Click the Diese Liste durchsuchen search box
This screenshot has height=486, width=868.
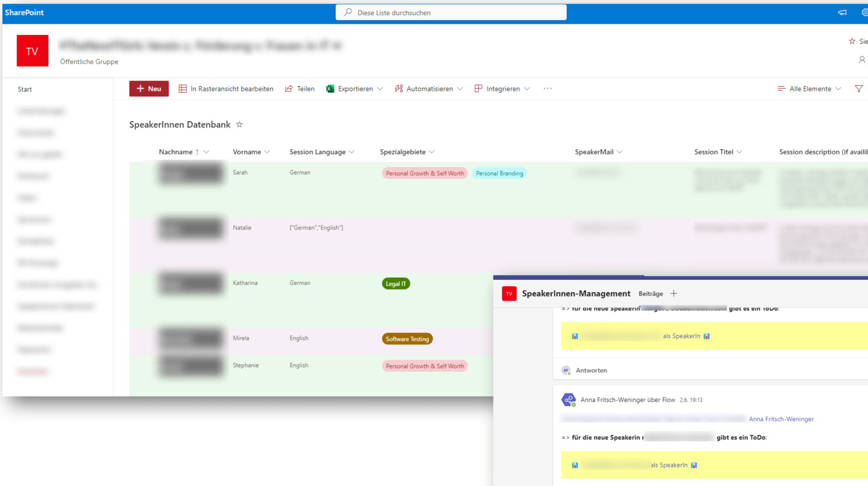[451, 12]
